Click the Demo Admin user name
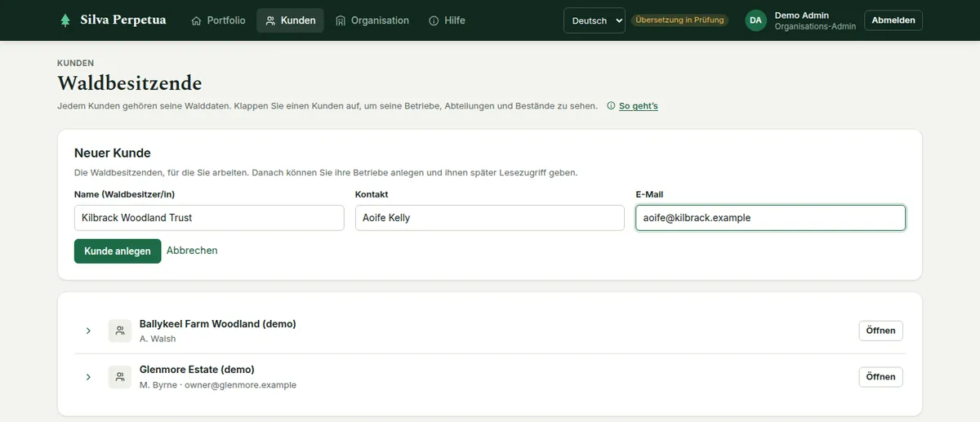 point(801,16)
